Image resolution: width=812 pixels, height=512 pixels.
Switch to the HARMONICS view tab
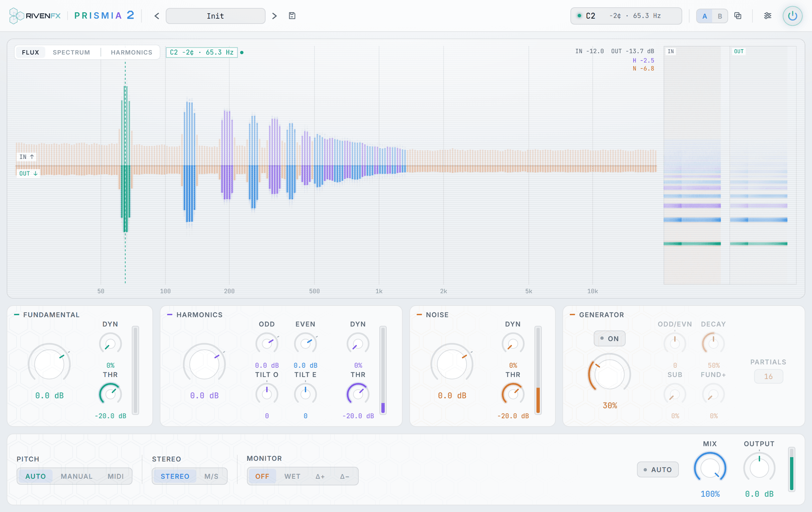pyautogui.click(x=131, y=52)
